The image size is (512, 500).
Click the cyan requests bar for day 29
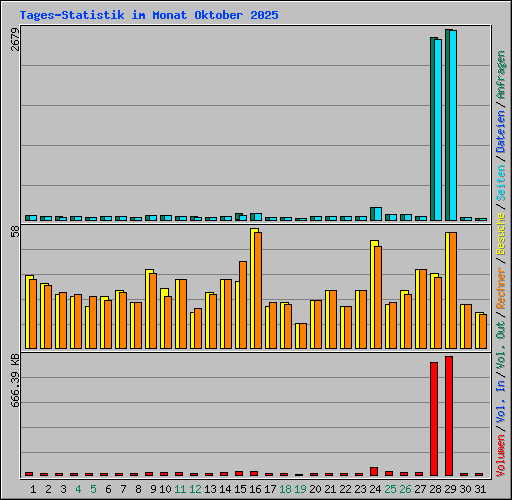[x=453, y=125]
